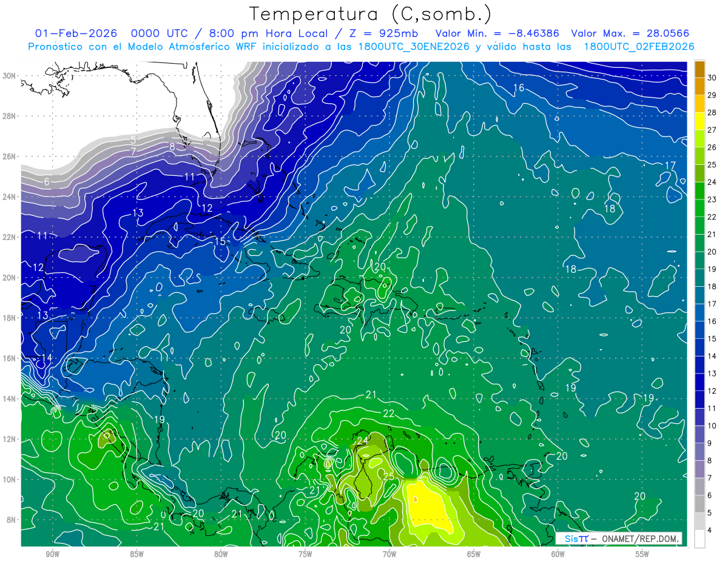
Task: Click the '80W' longitude axis label
Action: coord(221,554)
